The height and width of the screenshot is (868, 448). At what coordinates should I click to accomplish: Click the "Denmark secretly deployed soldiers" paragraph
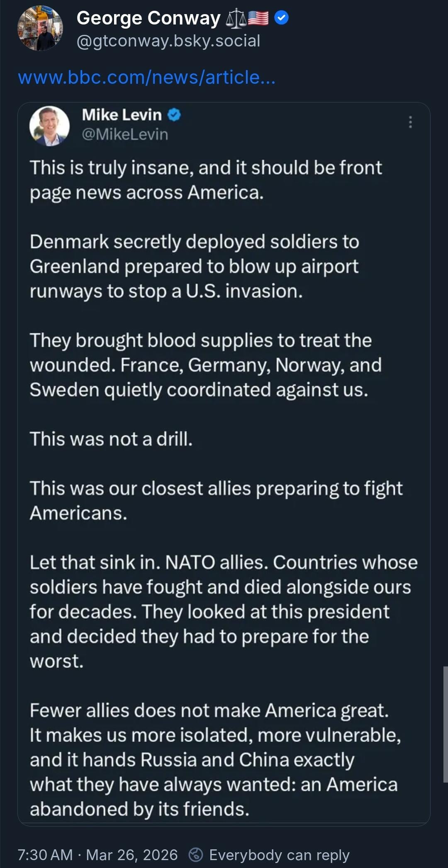(194, 266)
